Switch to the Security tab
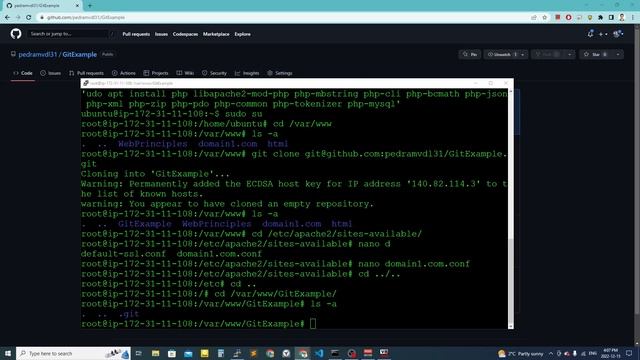Image resolution: width=640 pixels, height=360 pixels. click(214, 73)
